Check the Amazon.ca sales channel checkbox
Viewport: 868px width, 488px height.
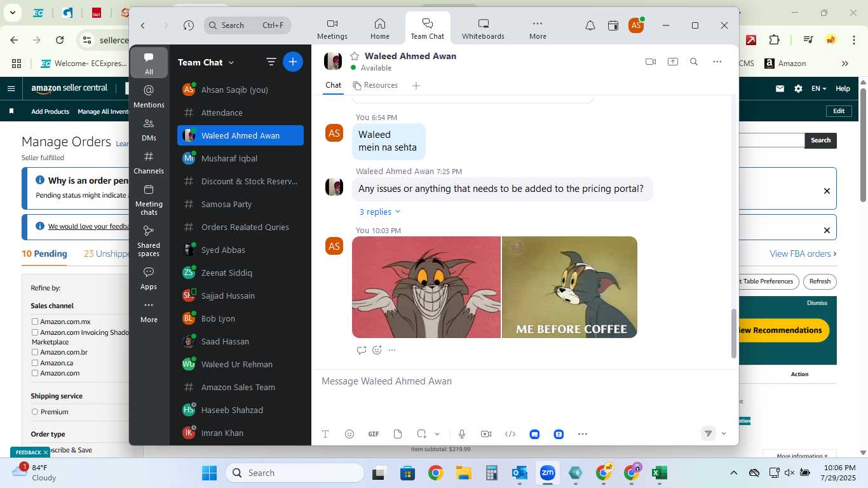(35, 363)
